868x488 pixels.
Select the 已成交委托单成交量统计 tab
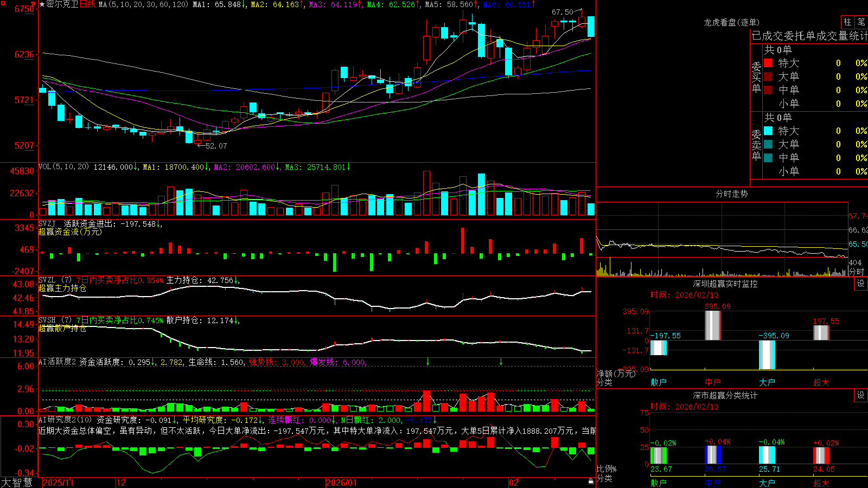pyautogui.click(x=809, y=36)
